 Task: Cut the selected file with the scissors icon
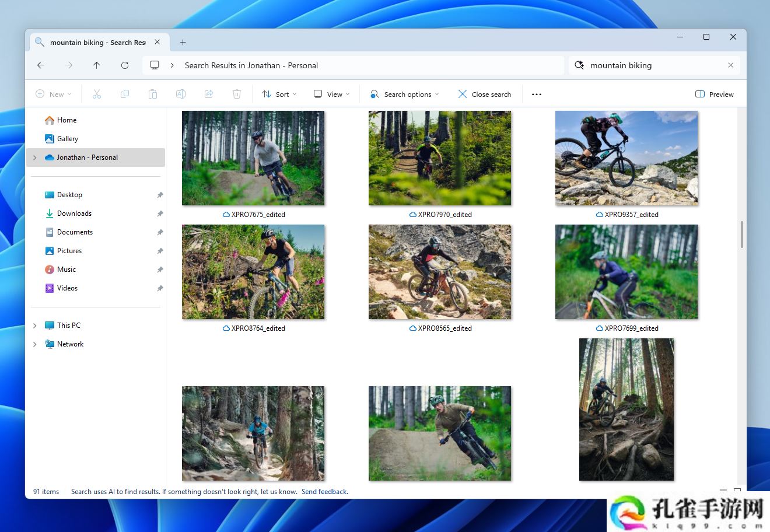(x=97, y=93)
